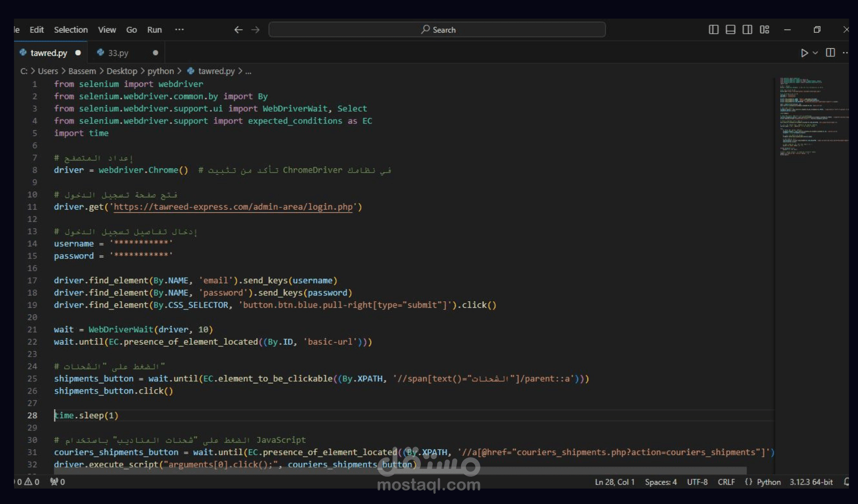Viewport: 858px width, 504px height.
Task: Open editor More Actions ellipsis menu
Action: point(845,53)
